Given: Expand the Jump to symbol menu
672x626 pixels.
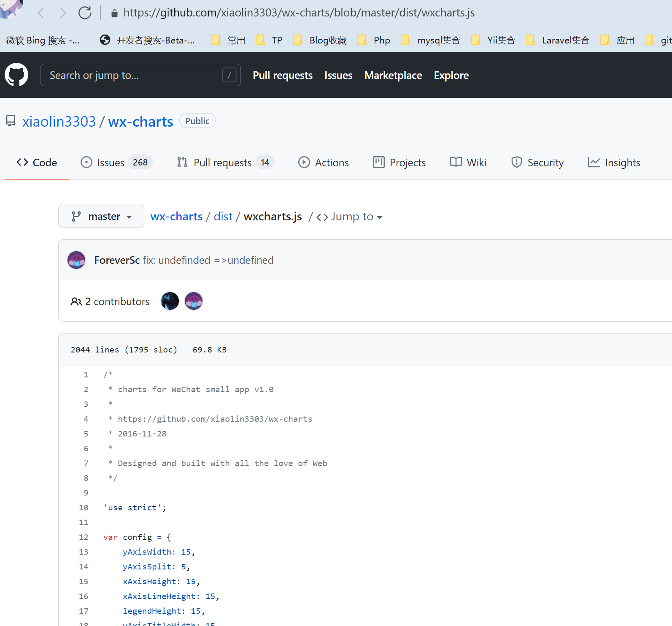Looking at the screenshot, I should point(349,217).
